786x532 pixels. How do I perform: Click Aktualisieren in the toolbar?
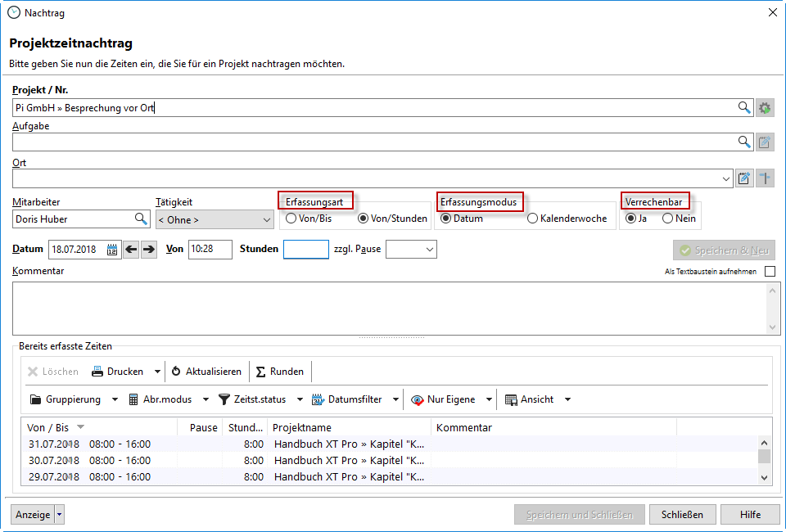[x=206, y=372]
